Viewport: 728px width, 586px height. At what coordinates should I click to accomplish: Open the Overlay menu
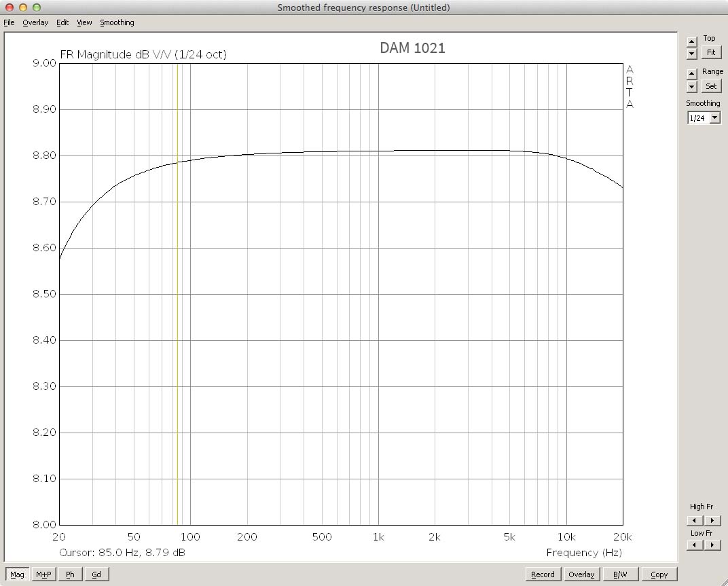35,22
